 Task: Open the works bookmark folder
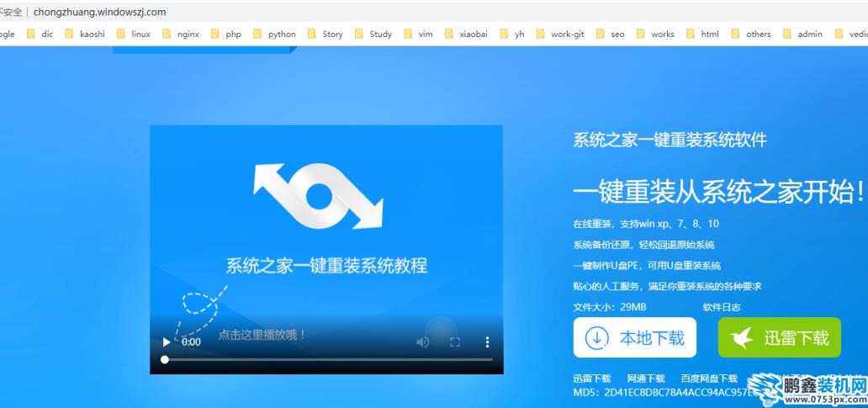point(655,34)
